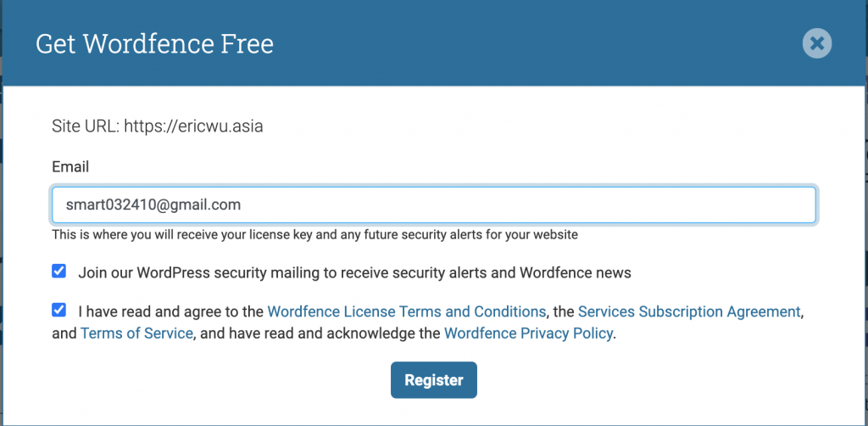Click the "Email" field label

click(70, 166)
